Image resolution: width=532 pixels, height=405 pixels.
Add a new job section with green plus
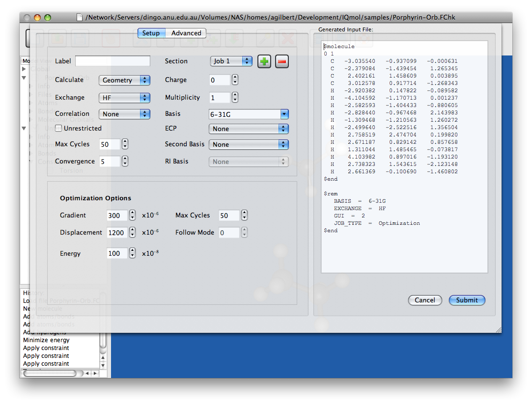pos(264,61)
